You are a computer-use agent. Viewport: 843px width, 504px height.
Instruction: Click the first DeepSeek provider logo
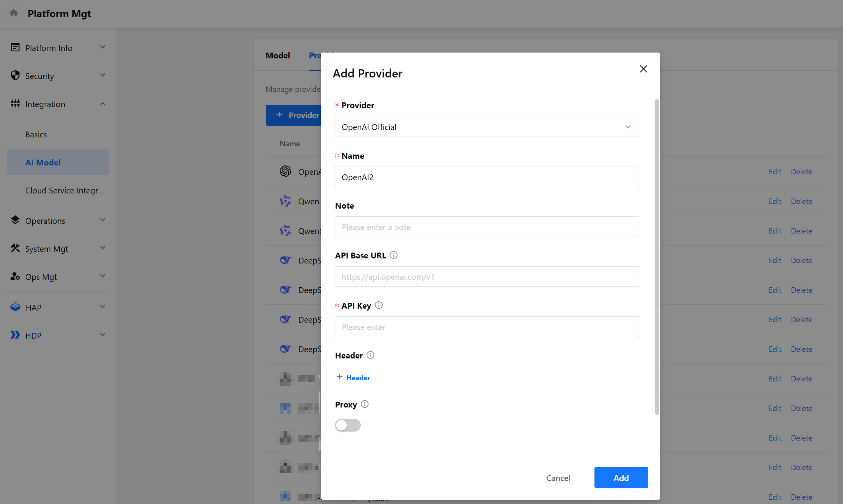[x=285, y=260]
